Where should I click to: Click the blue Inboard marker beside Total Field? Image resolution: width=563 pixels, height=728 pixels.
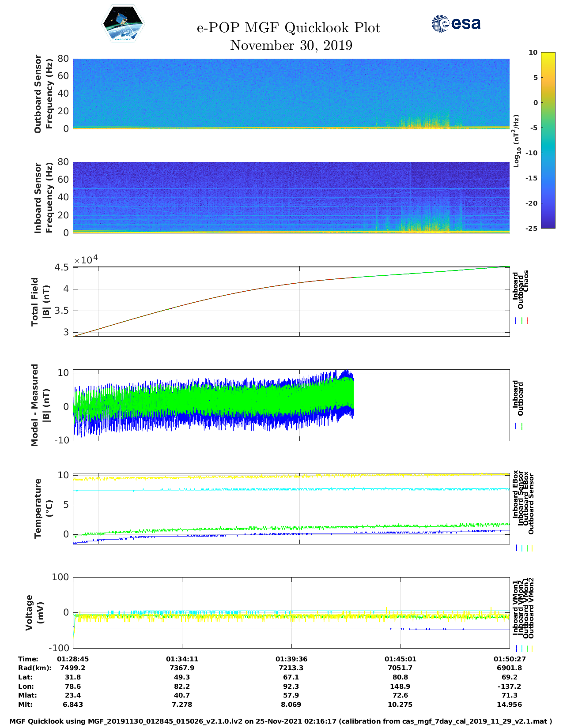[516, 321]
